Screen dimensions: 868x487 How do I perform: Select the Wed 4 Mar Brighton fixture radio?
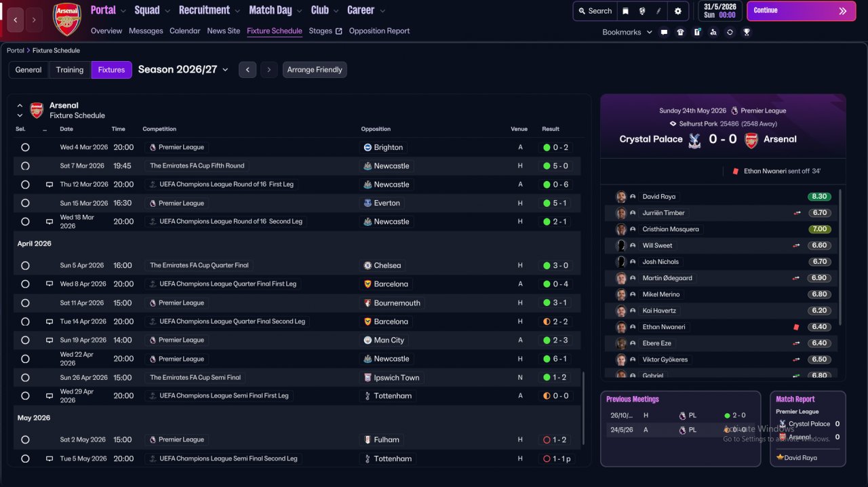pos(25,147)
